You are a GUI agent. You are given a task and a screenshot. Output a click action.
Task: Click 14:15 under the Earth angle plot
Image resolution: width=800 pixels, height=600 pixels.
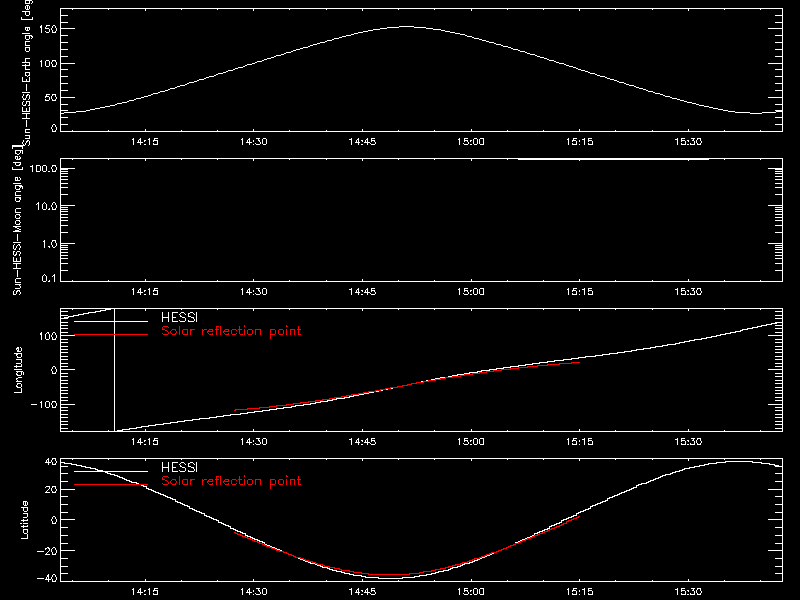145,142
